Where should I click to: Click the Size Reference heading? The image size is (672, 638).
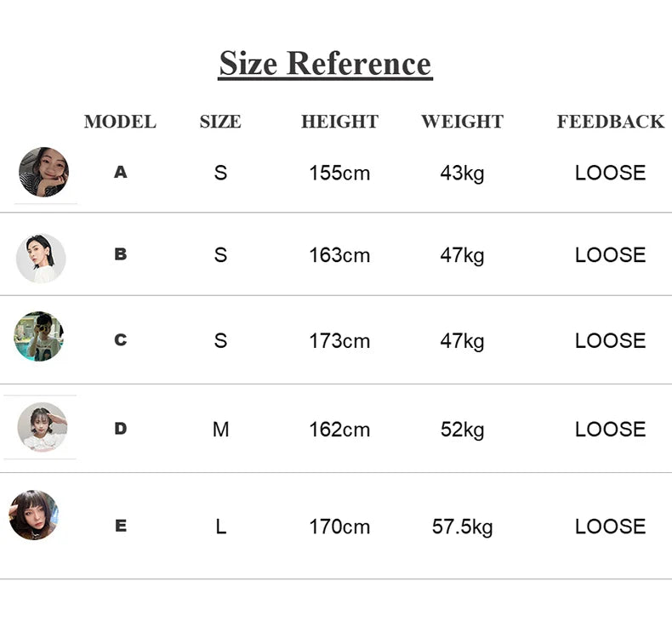point(325,64)
